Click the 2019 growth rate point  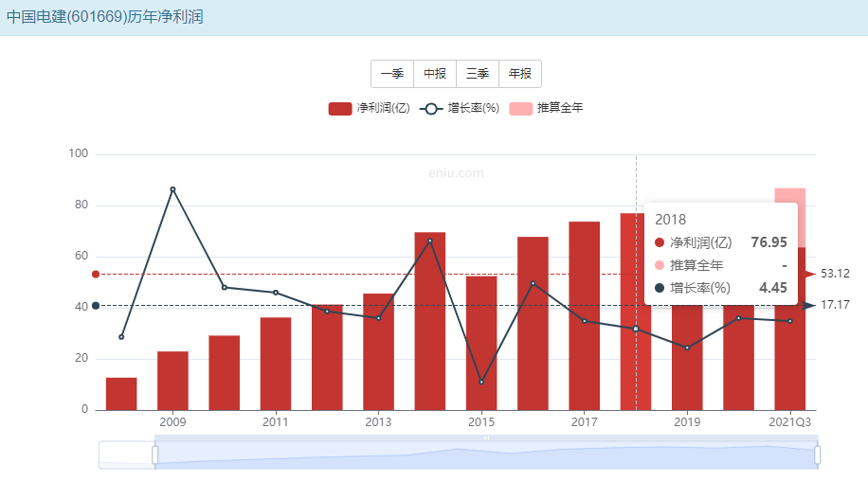pos(687,348)
